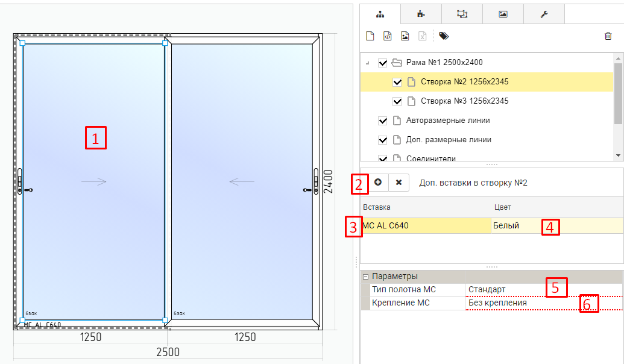
Task: Open the dimension lines tab
Action: pos(462,14)
